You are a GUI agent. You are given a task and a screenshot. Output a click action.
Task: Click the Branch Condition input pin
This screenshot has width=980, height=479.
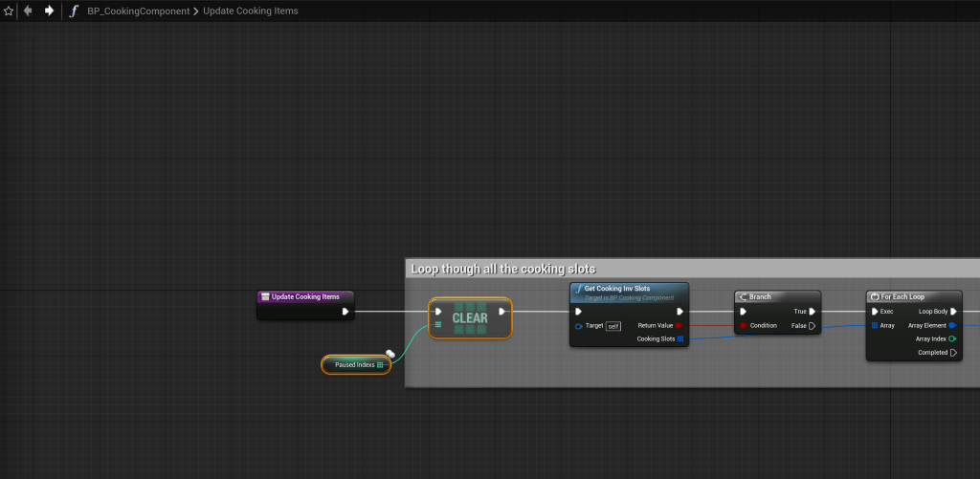743,325
